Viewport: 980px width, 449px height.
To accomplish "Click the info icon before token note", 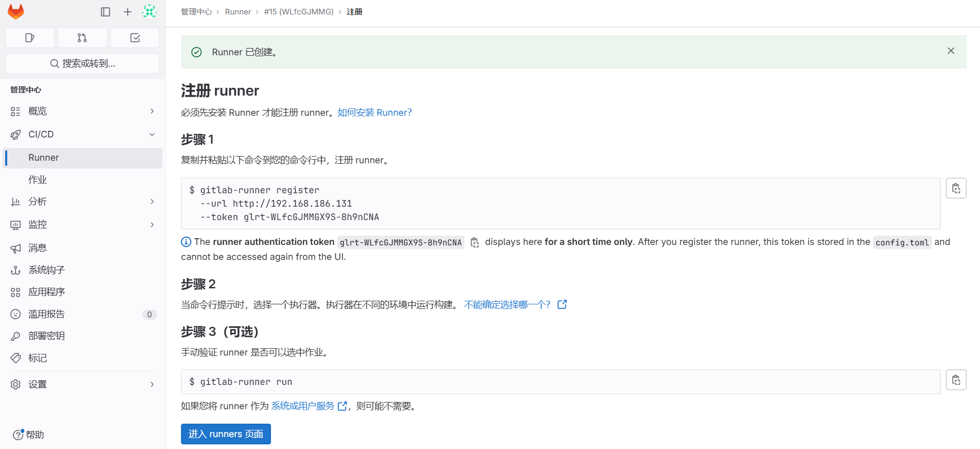I will point(186,242).
